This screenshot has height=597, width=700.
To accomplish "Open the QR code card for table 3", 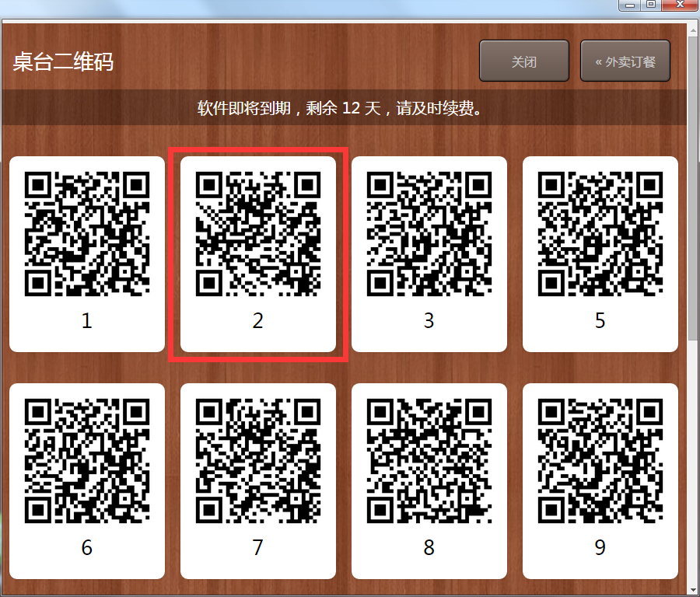I will point(429,254).
